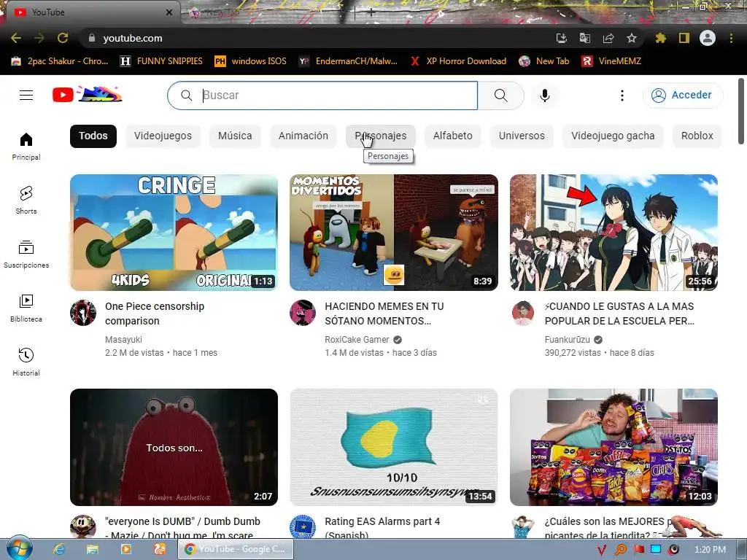Share this page icon in address bar
The width and height of the screenshot is (747, 560).
(608, 38)
